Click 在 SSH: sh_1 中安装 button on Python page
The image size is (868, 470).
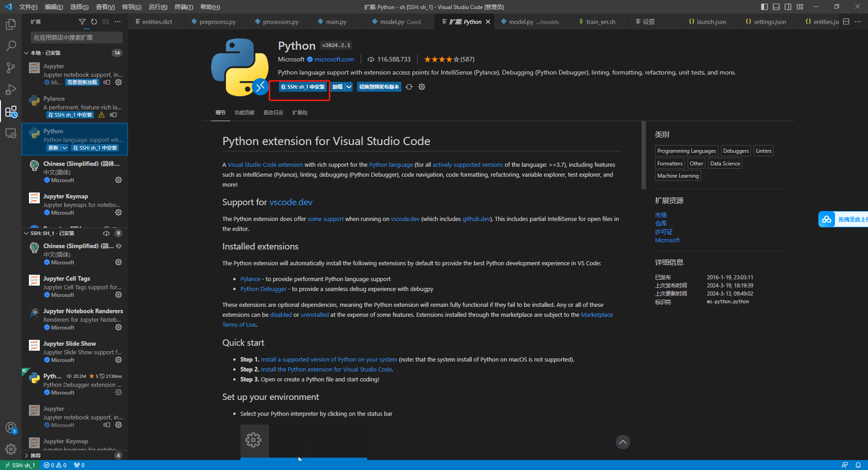[302, 87]
